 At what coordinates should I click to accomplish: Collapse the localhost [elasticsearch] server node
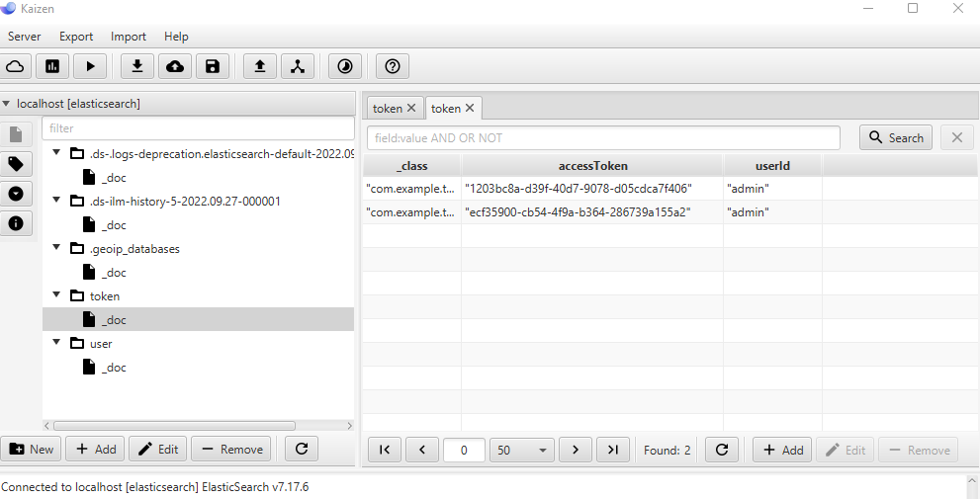coord(6,103)
